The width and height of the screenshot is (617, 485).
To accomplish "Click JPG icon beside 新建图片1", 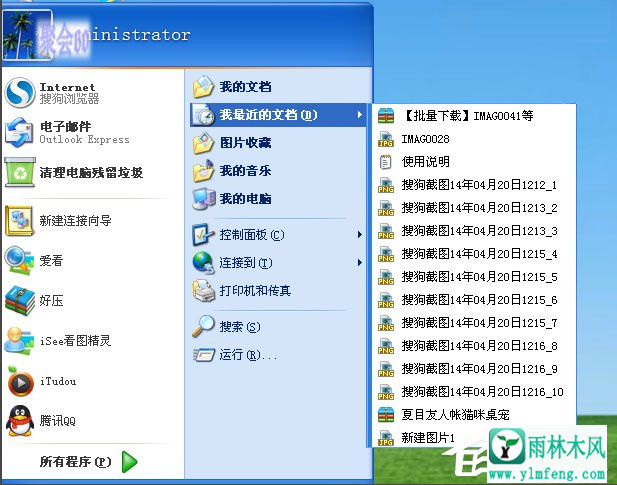I will [386, 438].
